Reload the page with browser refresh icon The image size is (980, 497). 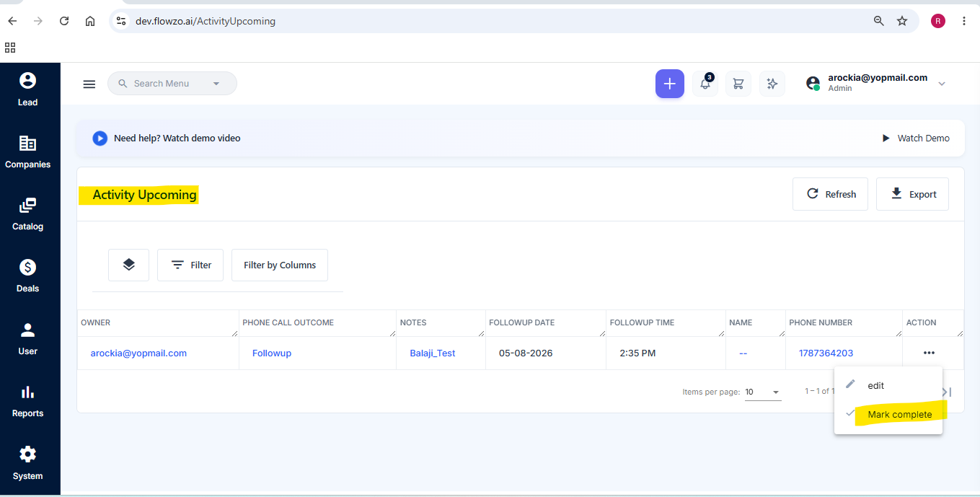click(64, 21)
